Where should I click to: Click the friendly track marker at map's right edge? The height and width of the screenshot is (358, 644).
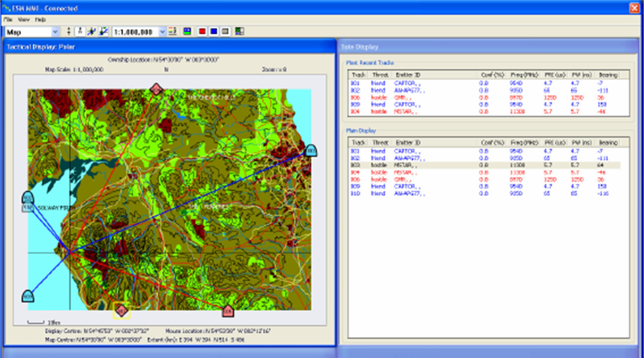click(311, 150)
